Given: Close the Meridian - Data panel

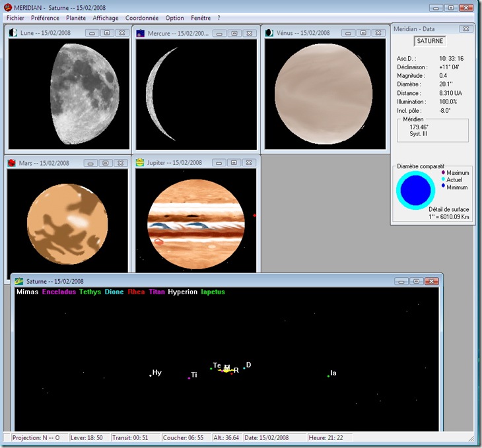Looking at the screenshot, I should (465, 28).
